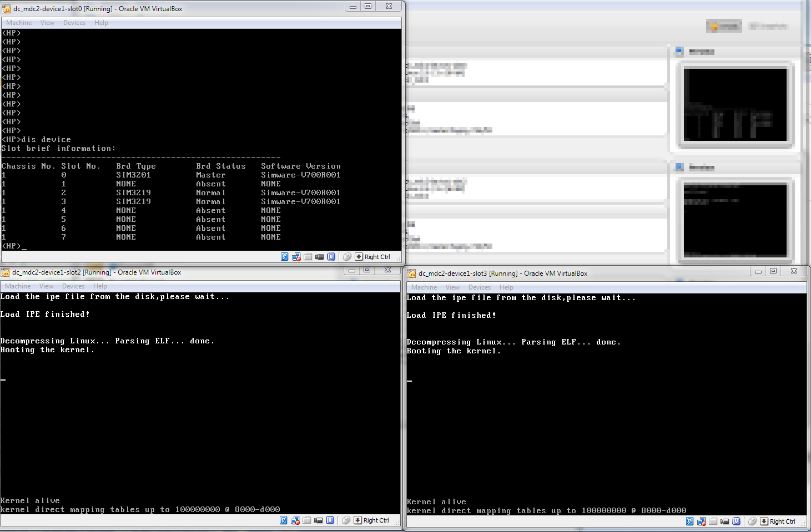
Task: Click shared folders icon in slot0 status bar
Action: (x=308, y=257)
